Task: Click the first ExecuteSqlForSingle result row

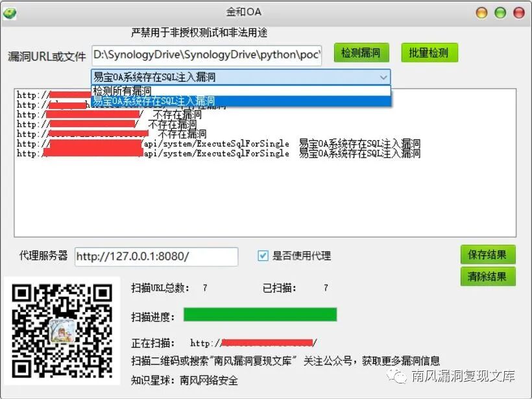Action: point(219,144)
